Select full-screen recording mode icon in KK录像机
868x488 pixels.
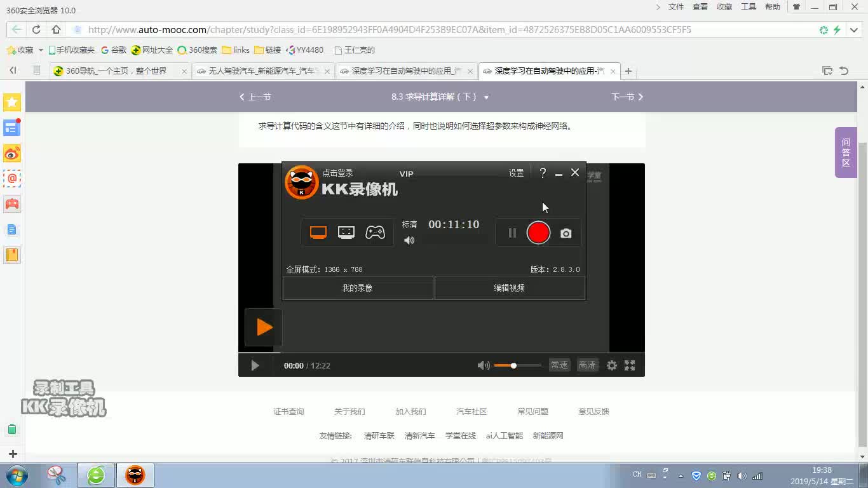coord(318,233)
